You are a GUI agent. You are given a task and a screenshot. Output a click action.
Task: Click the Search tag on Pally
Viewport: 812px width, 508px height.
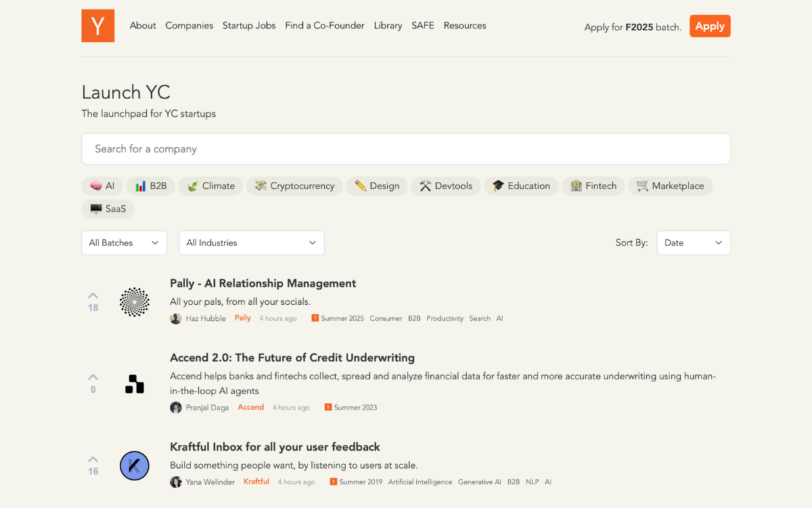pos(480,318)
